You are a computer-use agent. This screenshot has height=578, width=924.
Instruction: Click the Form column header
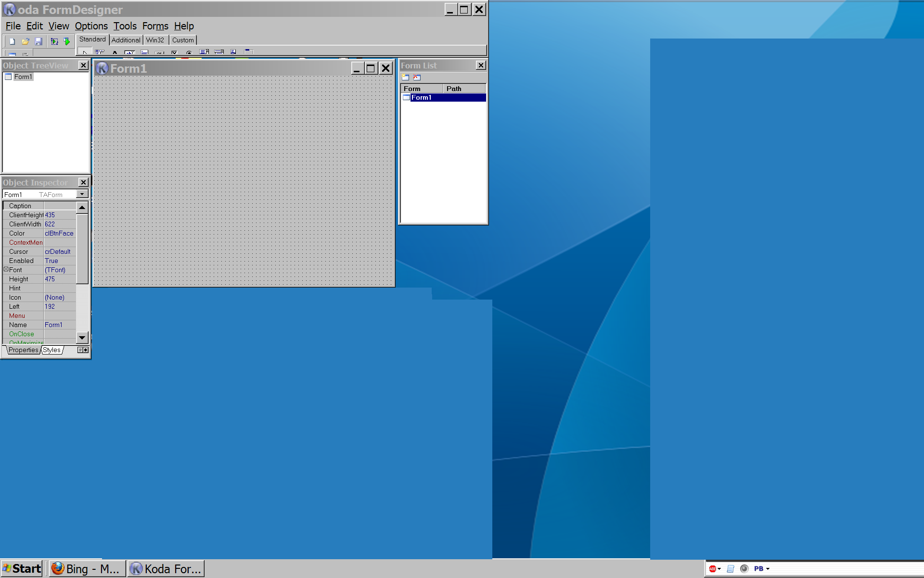[422, 89]
